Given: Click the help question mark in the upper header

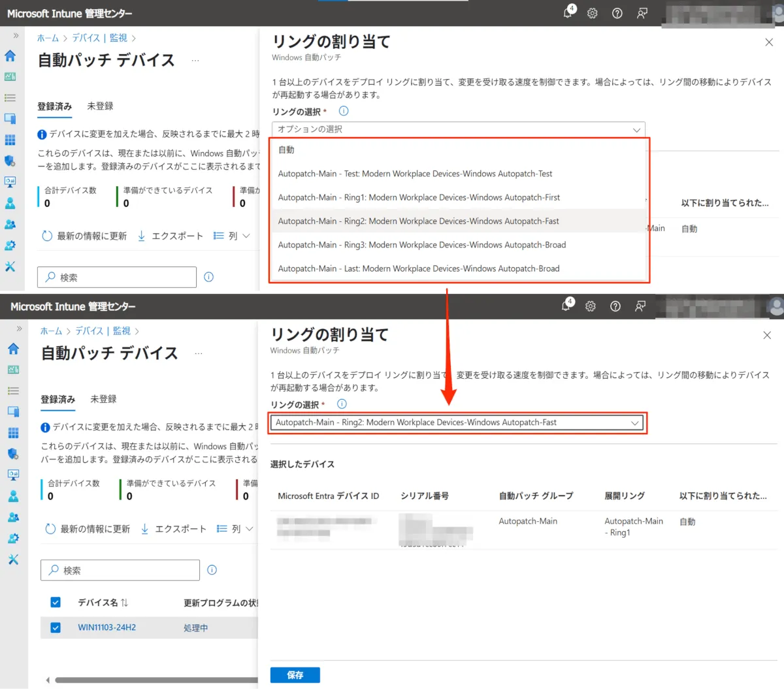Looking at the screenshot, I should click(x=617, y=13).
